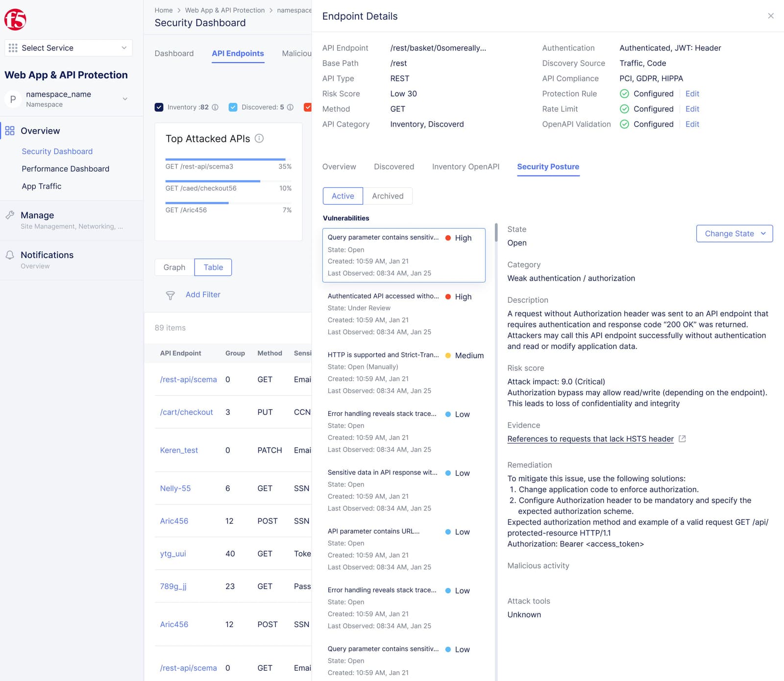This screenshot has height=681, width=784.
Task: Open the Notifications bell icon
Action: click(10, 254)
